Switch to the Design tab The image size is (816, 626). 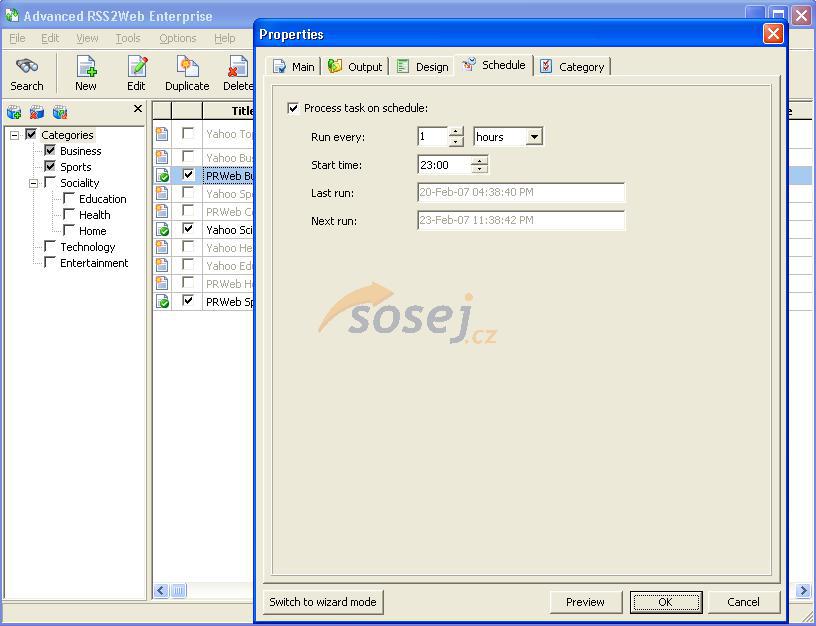click(423, 67)
